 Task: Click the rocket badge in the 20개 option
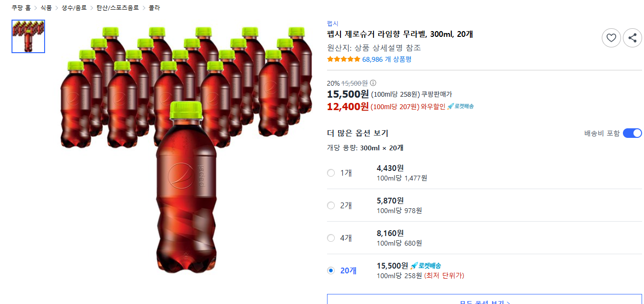426,266
